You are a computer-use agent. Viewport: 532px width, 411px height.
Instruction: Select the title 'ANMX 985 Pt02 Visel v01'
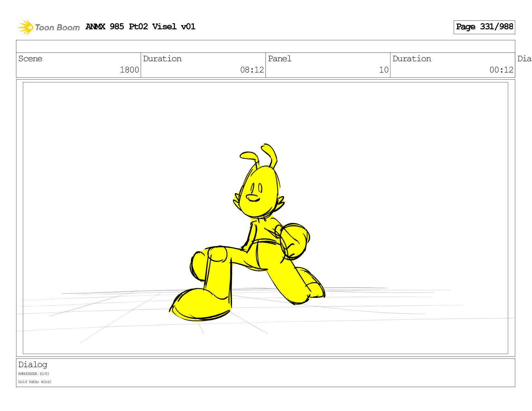point(141,26)
